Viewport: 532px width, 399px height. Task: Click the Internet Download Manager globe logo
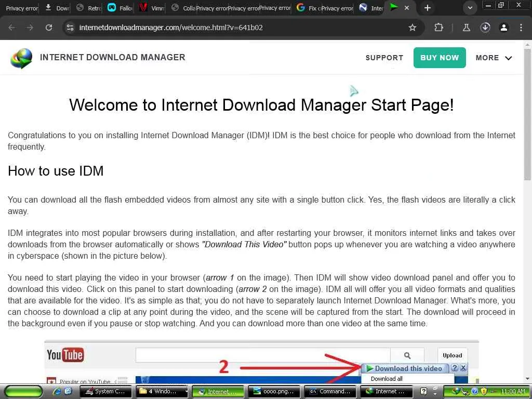point(21,58)
